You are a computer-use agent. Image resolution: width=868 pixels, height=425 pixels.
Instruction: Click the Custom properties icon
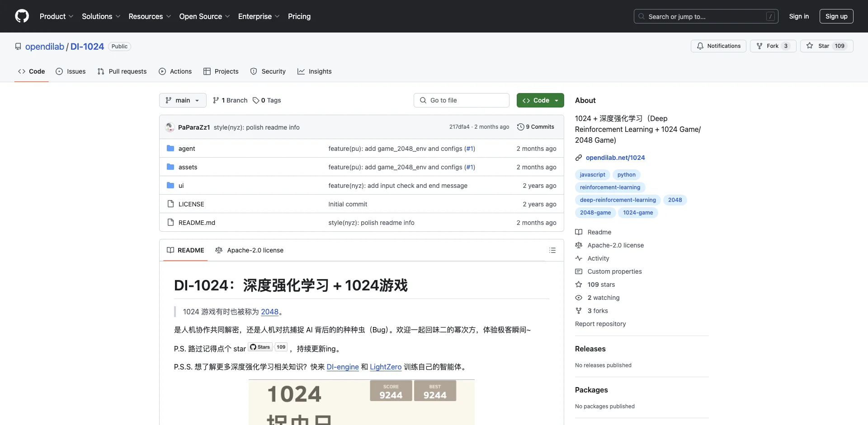[x=579, y=271]
